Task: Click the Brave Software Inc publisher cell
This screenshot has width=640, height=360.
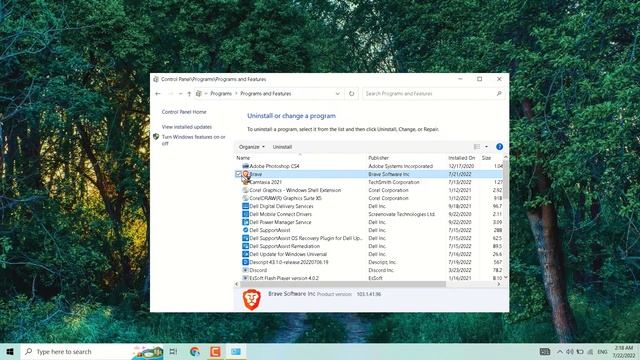Action: (x=389, y=174)
